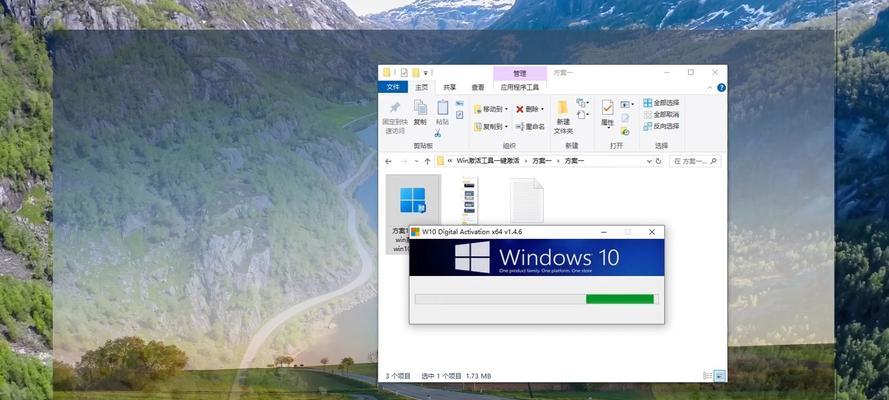Collapse the ribbon with the chevron
The width and height of the screenshot is (889, 400).
pos(709,88)
